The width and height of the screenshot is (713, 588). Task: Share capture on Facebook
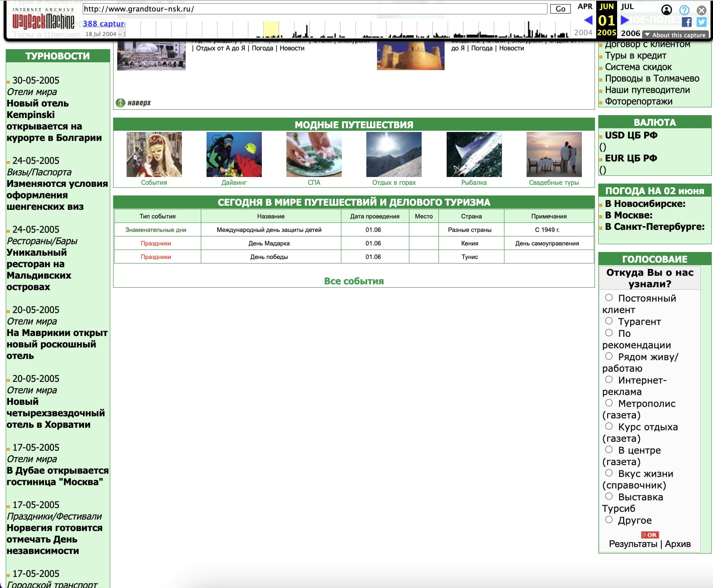click(687, 22)
